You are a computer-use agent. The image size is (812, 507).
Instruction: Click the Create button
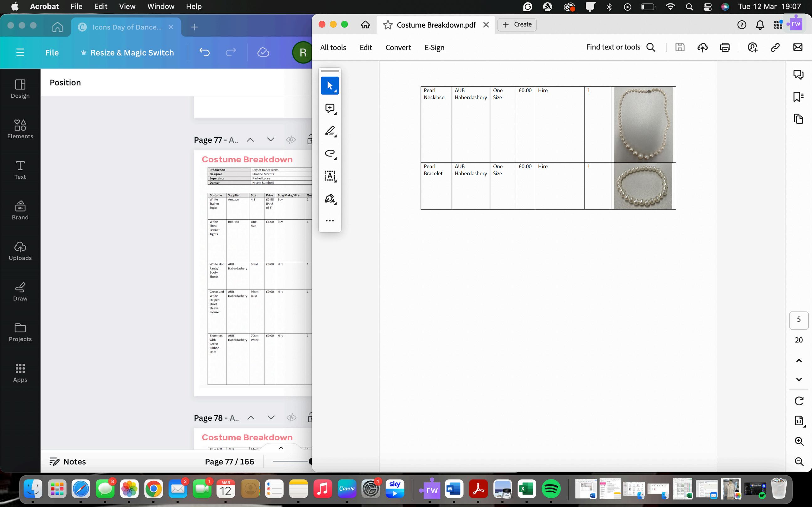click(517, 24)
